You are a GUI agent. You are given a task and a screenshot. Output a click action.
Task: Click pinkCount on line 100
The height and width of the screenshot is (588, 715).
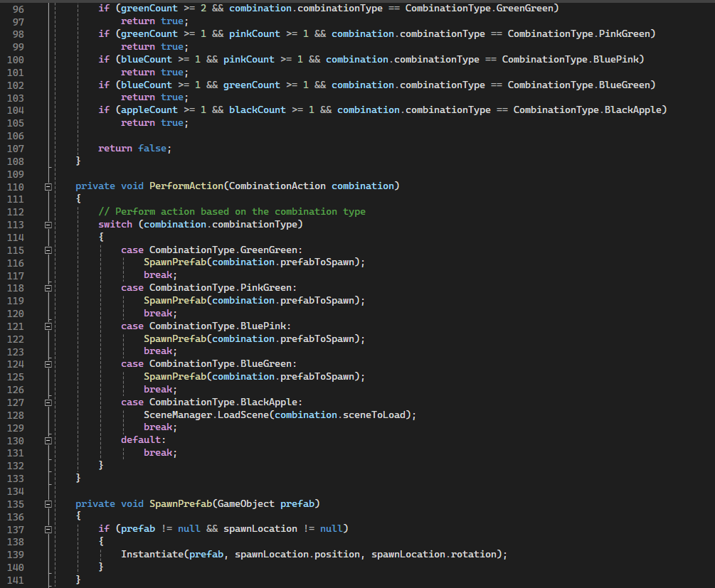coord(249,59)
